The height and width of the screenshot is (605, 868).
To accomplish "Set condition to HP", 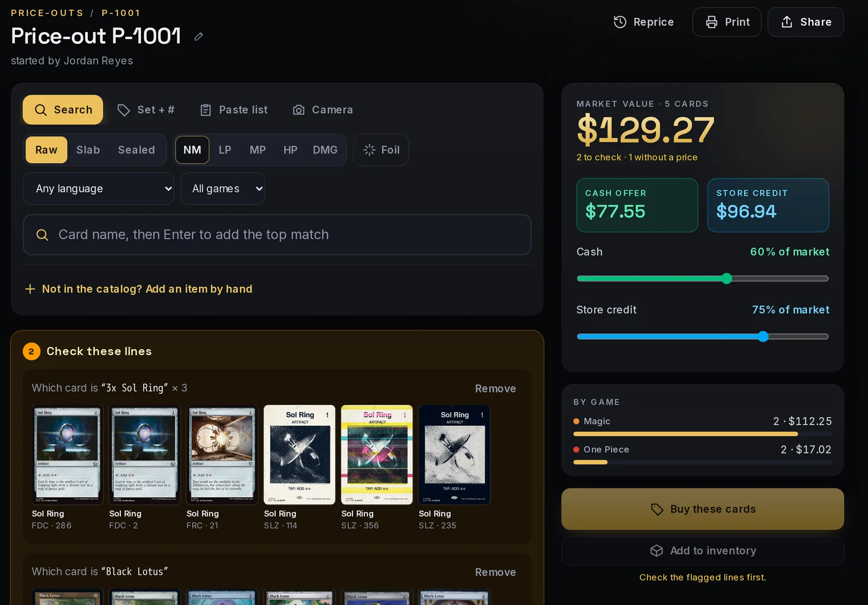I will click(290, 150).
